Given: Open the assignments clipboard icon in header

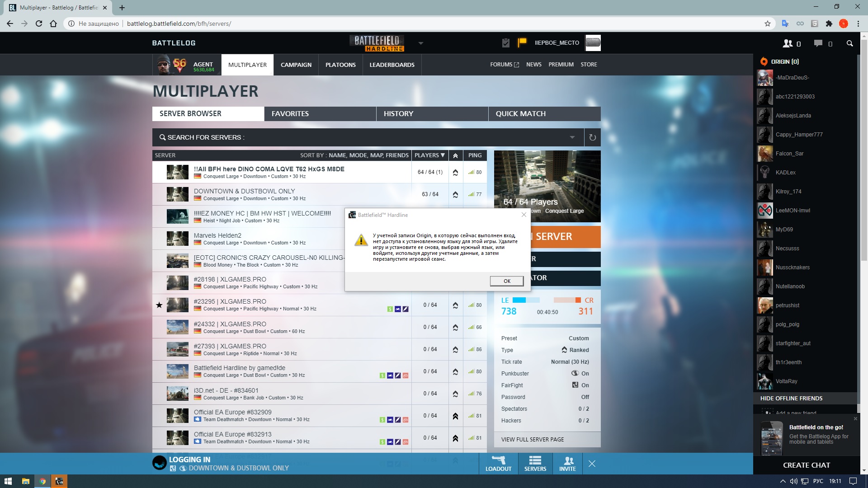Looking at the screenshot, I should 506,43.
